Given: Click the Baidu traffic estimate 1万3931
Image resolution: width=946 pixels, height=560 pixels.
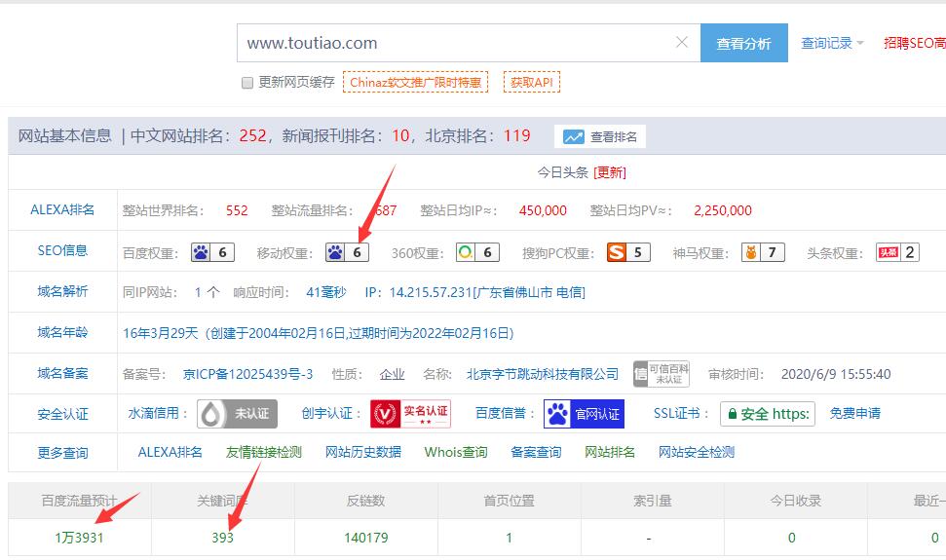Looking at the screenshot, I should click(x=79, y=538).
